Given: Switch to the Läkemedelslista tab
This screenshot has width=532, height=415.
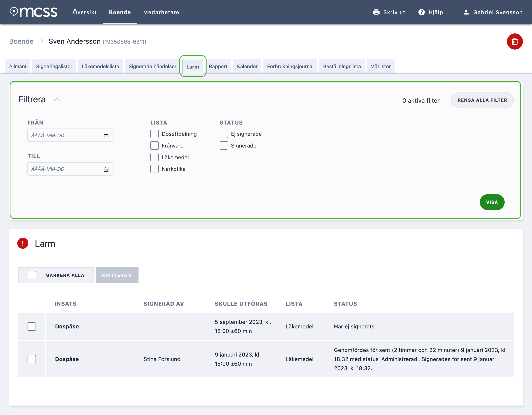Looking at the screenshot, I should (x=100, y=66).
